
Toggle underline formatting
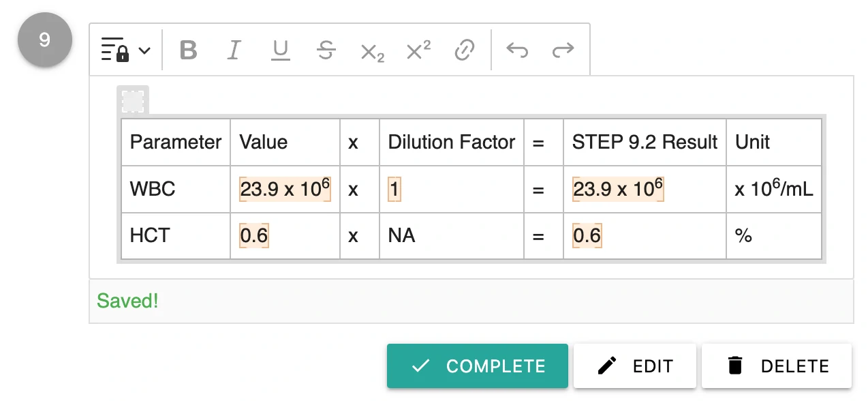(280, 50)
